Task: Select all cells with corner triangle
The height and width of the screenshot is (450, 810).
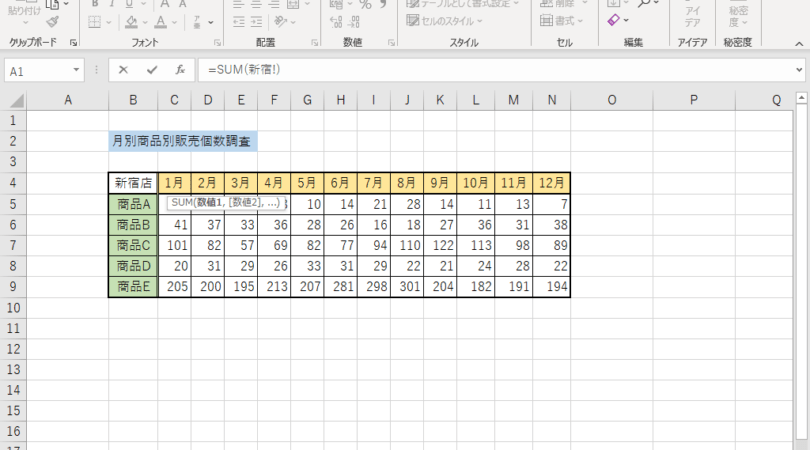Action: 17,100
